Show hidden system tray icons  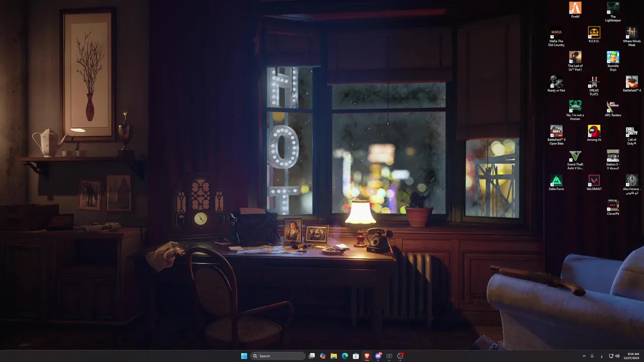point(584,356)
